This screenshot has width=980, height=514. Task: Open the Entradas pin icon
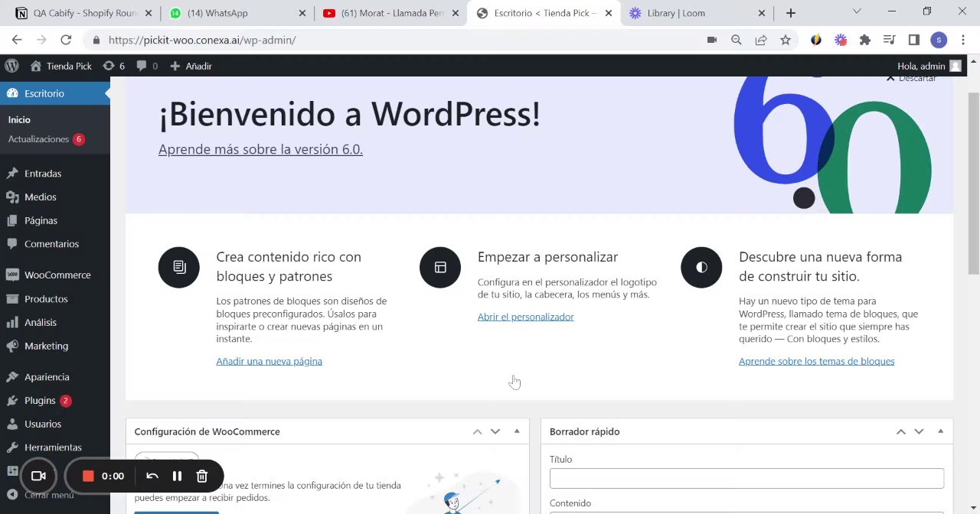(11, 174)
